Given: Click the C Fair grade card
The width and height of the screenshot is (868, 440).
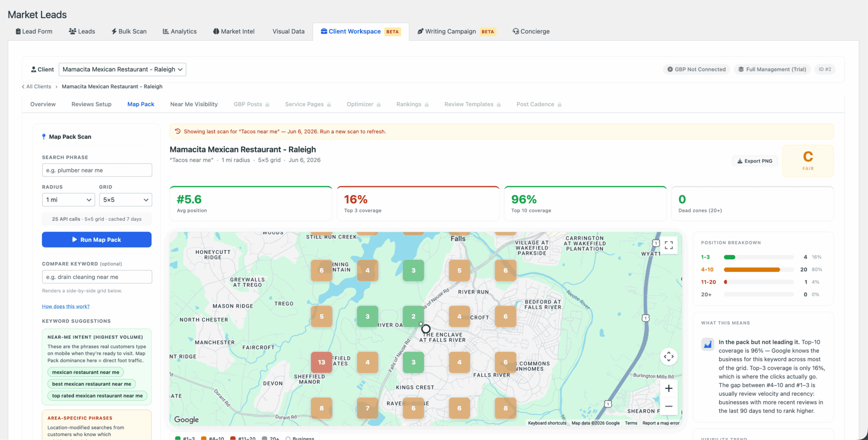Looking at the screenshot, I should click(x=808, y=161).
